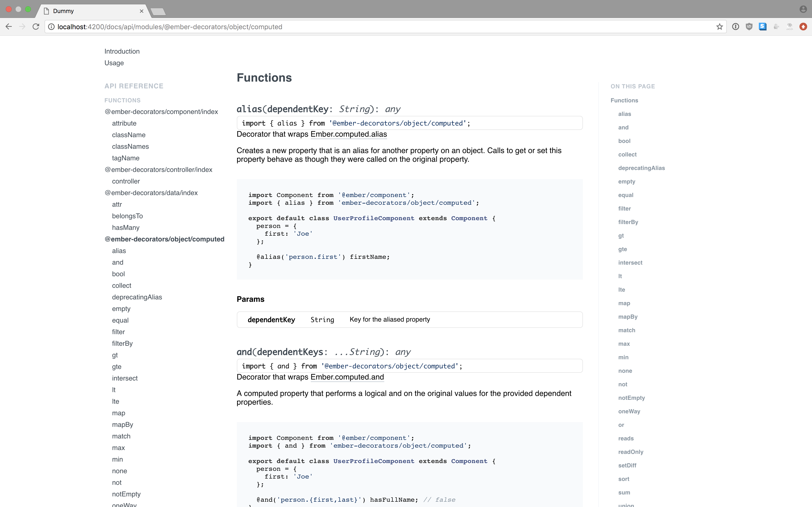The height and width of the screenshot is (507, 812).
Task: Open the 1Password extension icon
Action: tap(735, 27)
